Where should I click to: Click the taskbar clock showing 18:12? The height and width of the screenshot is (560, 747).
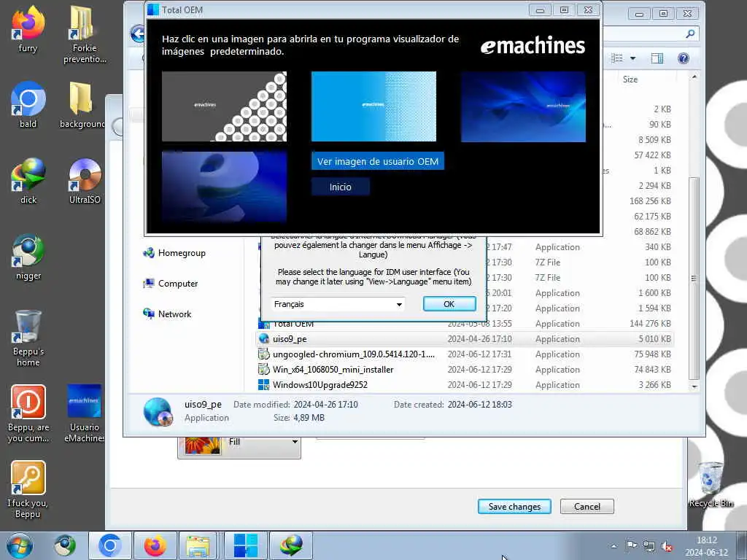tap(707, 546)
